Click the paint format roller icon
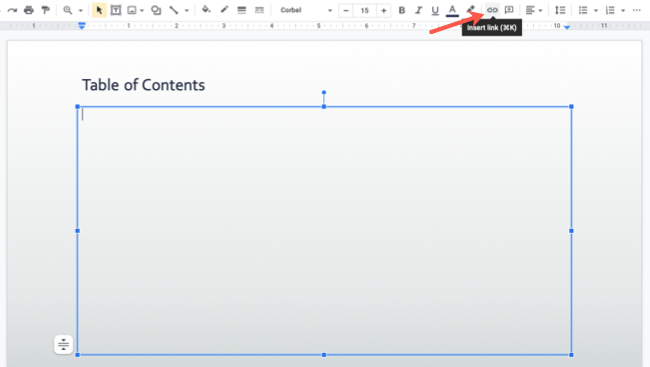The image size is (650, 367). pyautogui.click(x=46, y=10)
